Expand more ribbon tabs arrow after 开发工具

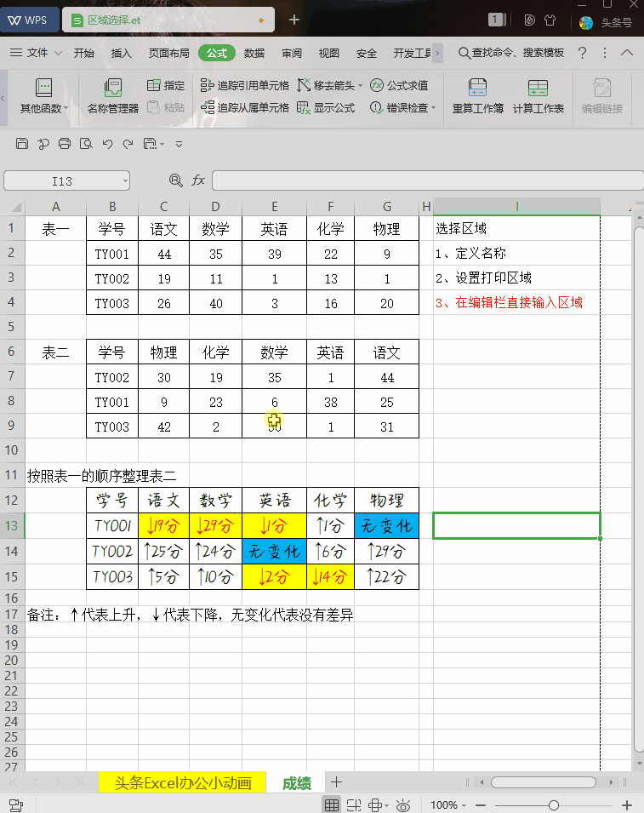(x=438, y=53)
